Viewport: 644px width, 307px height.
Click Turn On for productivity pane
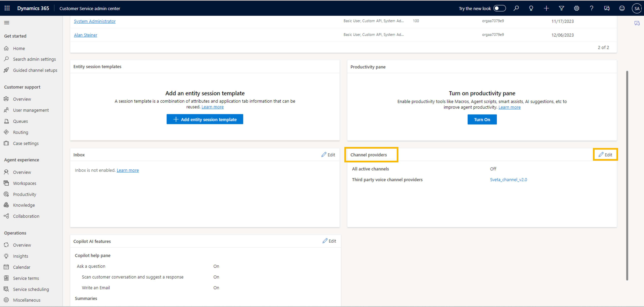point(482,120)
